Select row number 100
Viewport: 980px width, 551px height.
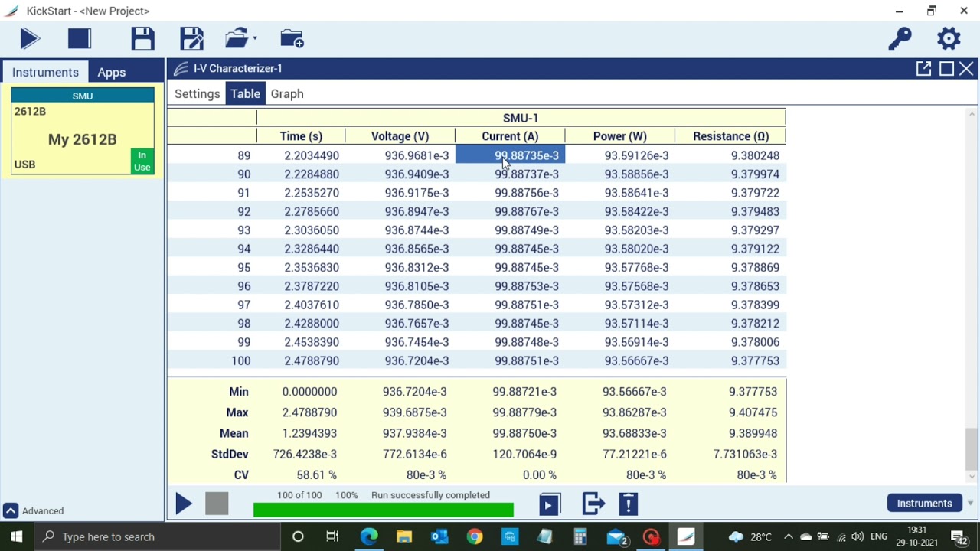click(240, 361)
